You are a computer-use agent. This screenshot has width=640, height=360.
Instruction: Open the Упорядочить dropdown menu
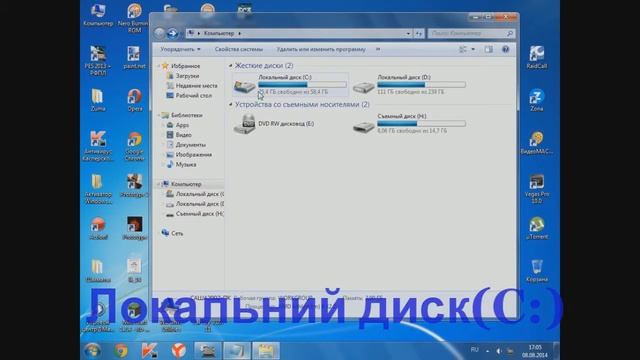(x=180, y=49)
